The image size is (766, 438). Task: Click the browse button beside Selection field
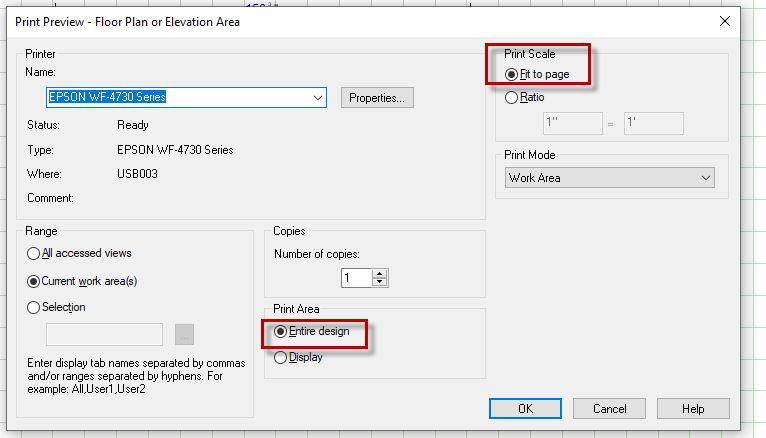click(x=184, y=334)
